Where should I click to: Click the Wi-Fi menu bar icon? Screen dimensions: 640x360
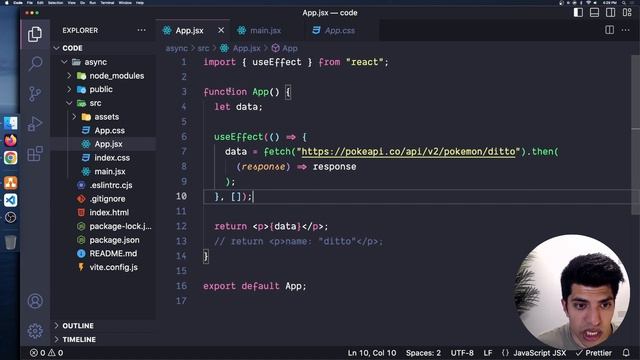click(588, 2)
